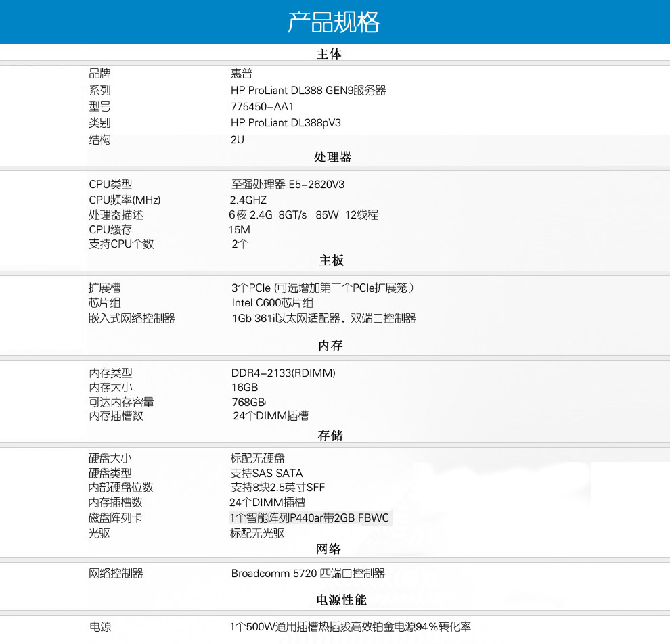670x644 pixels.
Task: Click the 网络控制器 label
Action: point(116,574)
